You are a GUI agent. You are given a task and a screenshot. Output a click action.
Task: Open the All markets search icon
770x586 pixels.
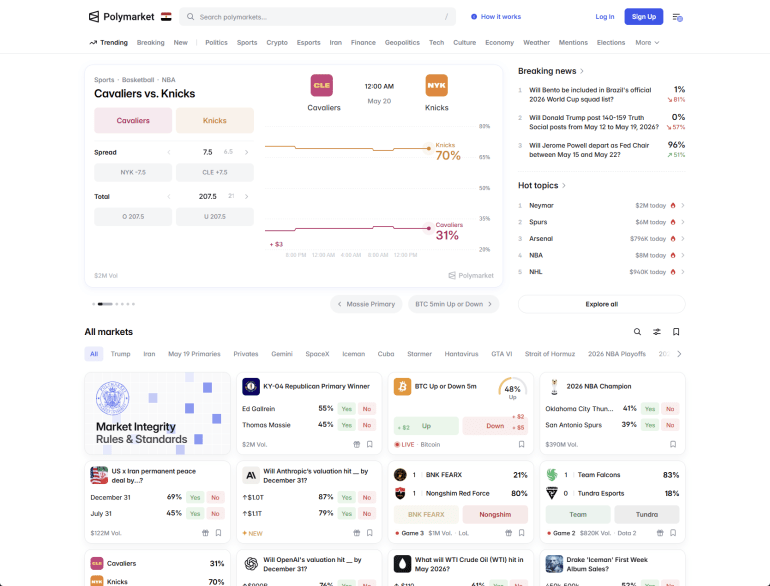[637, 332]
